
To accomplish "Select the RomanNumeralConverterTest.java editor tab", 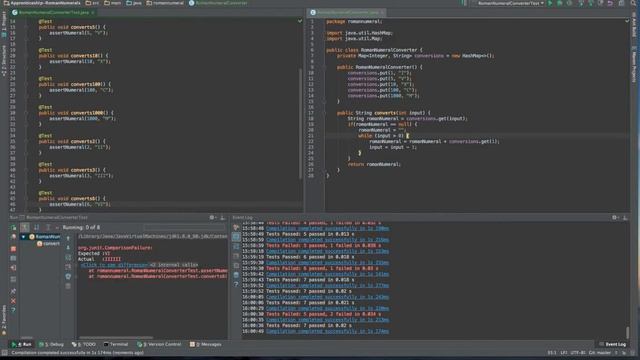I will pos(53,13).
